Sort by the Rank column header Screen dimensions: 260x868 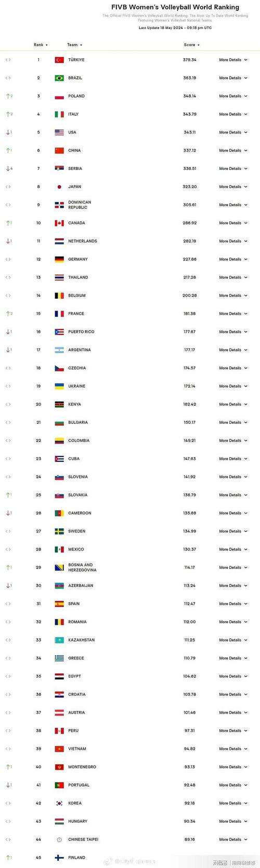41,45
